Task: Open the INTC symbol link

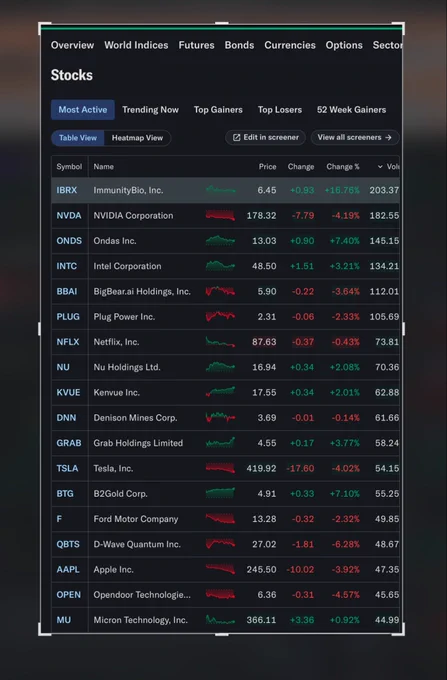Action: tap(67, 266)
